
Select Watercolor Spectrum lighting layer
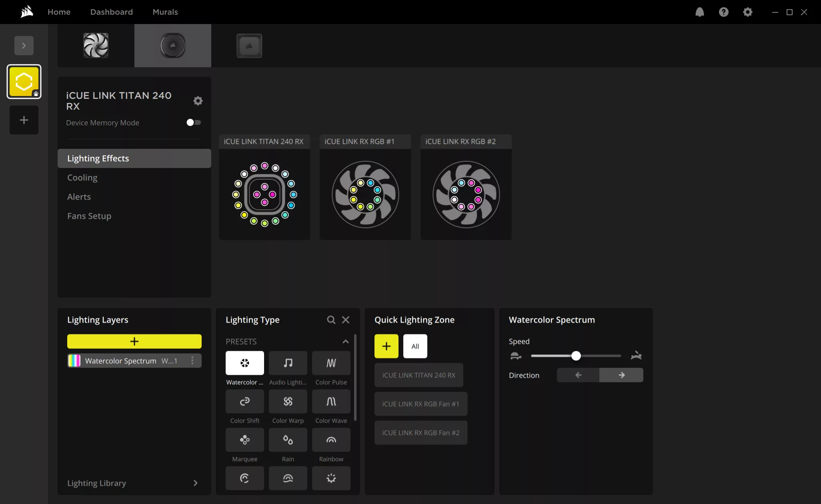pyautogui.click(x=134, y=361)
